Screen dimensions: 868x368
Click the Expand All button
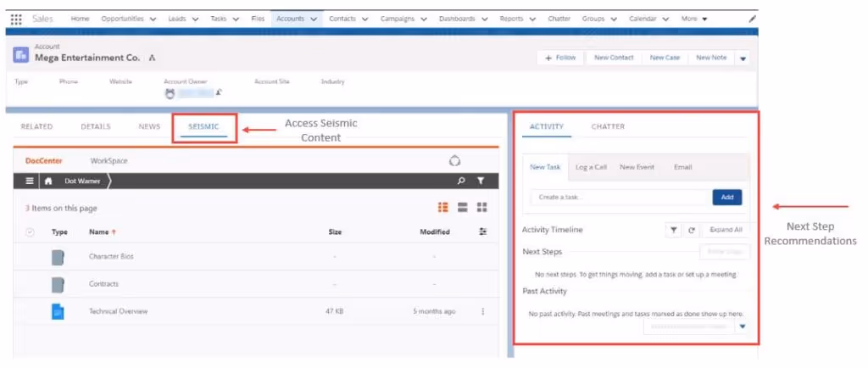coord(726,230)
